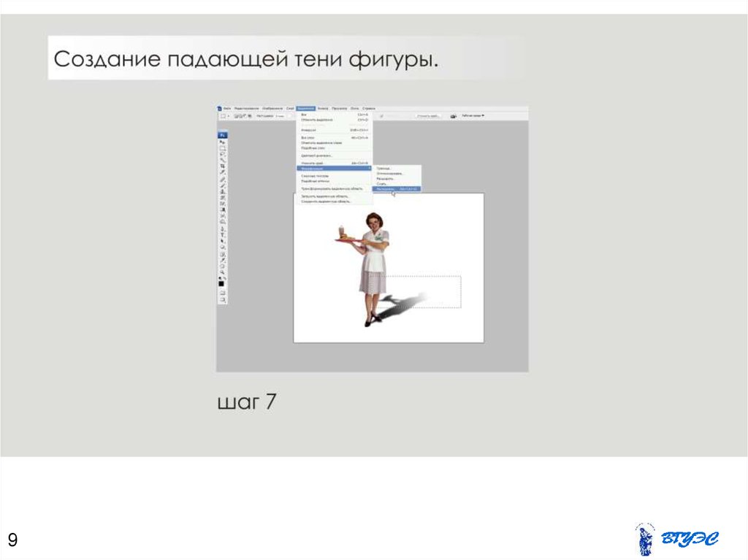Choose Подобные оттенки menu entry
Image resolution: width=748 pixels, height=560 pixels.
[x=335, y=181]
